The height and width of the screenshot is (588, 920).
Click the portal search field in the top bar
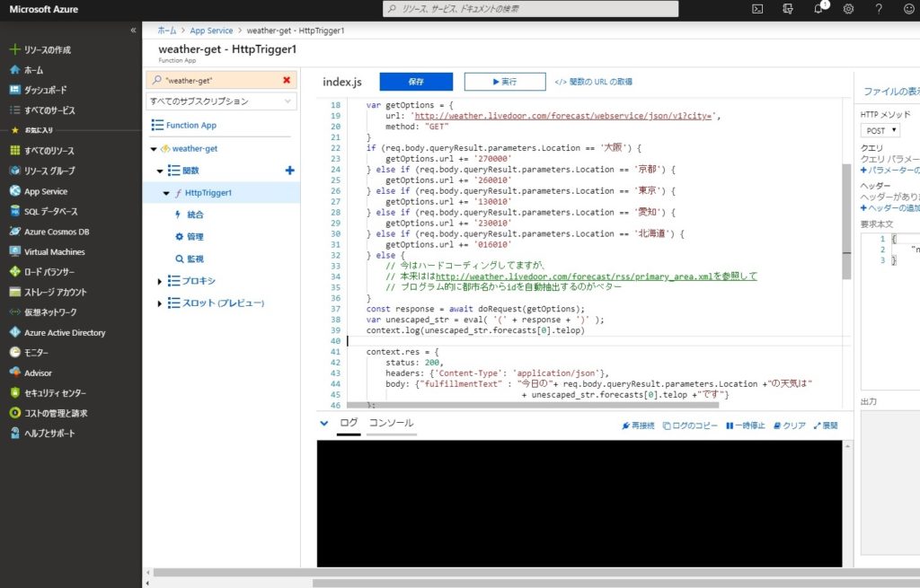(x=530, y=9)
